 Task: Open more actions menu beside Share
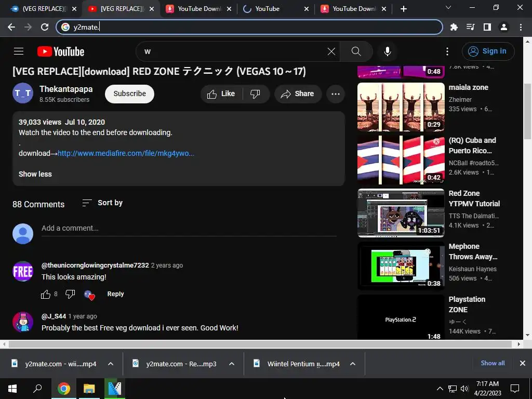coord(335,94)
